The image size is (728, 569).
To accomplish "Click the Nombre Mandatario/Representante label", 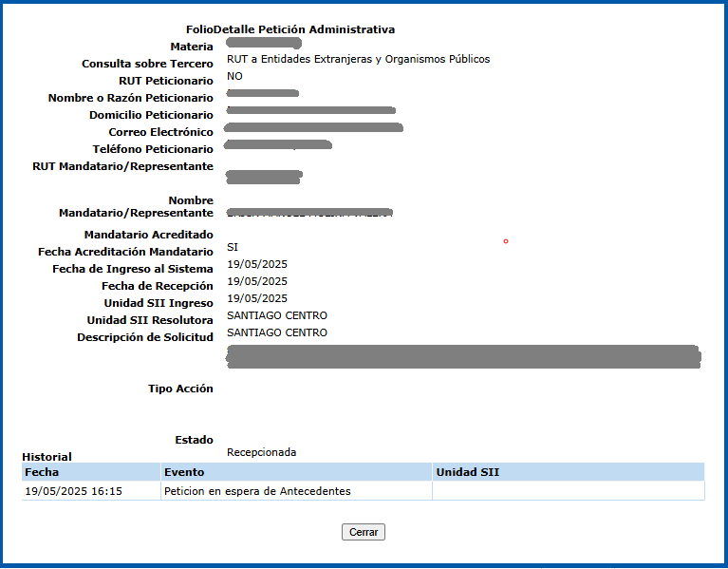I will 136,207.
